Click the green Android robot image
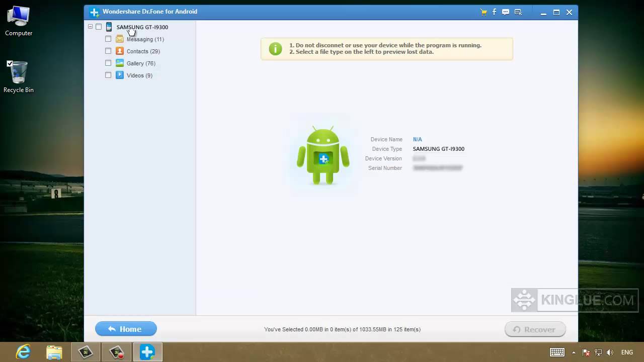This screenshot has height=362, width=644. (x=323, y=155)
